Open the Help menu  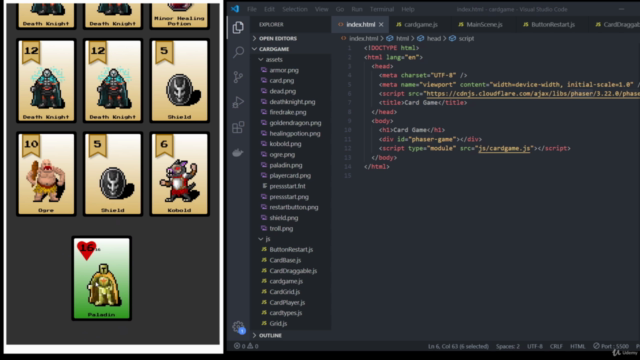(x=408, y=9)
